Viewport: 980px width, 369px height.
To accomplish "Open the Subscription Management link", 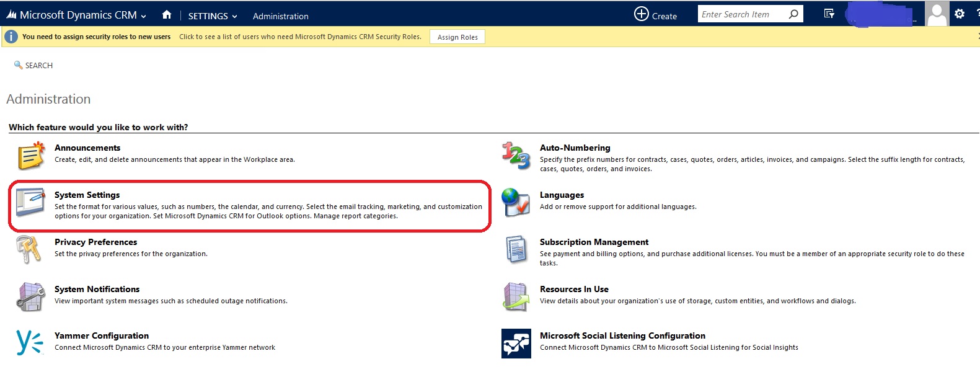I will [x=593, y=242].
